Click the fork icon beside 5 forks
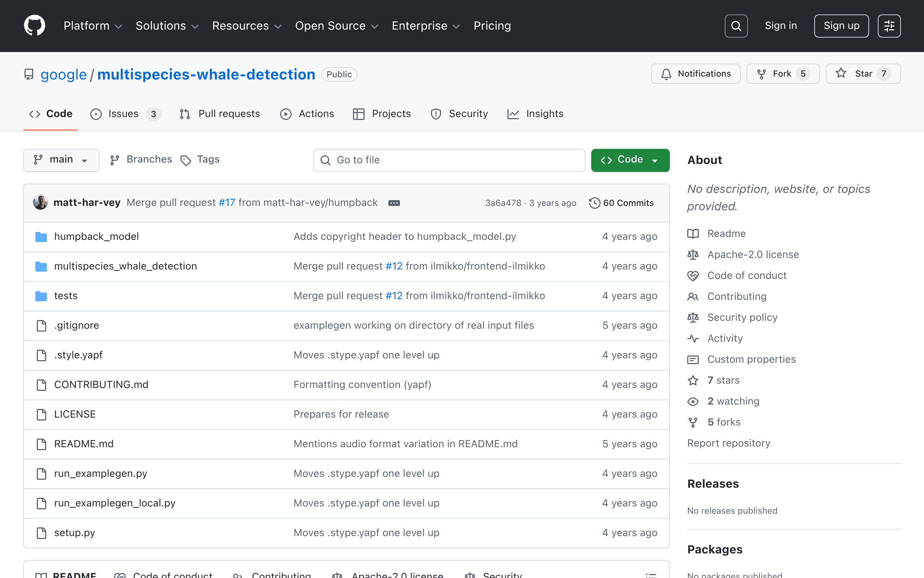The image size is (924, 578). coord(693,422)
